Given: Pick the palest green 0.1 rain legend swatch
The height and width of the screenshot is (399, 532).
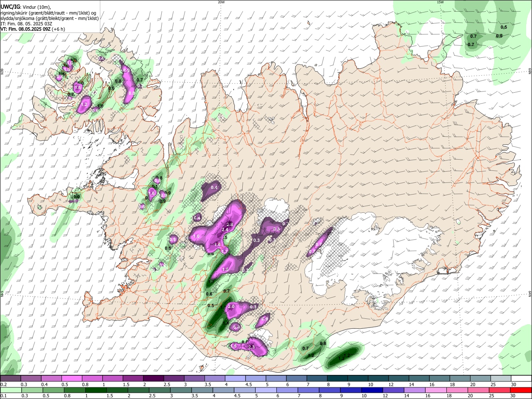Looking at the screenshot, I should pyautogui.click(x=11, y=390).
